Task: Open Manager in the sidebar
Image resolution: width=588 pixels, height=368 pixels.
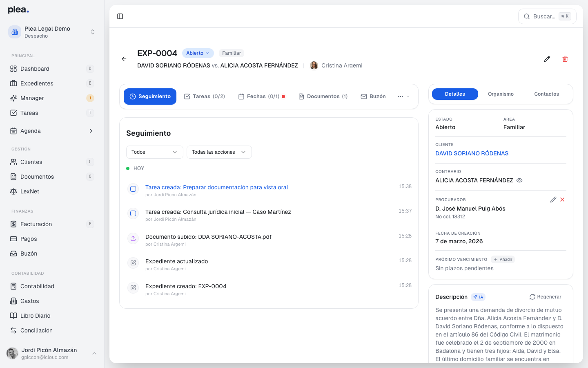Action: (x=52, y=98)
